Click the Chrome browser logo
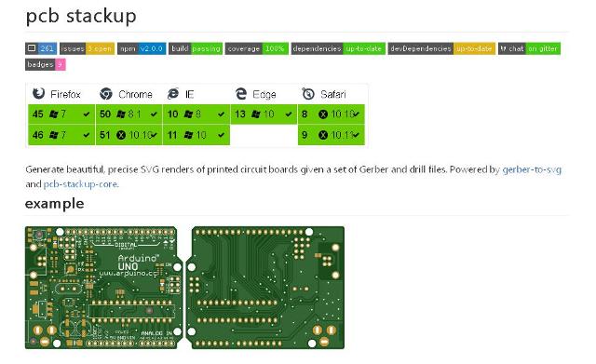 coord(105,93)
